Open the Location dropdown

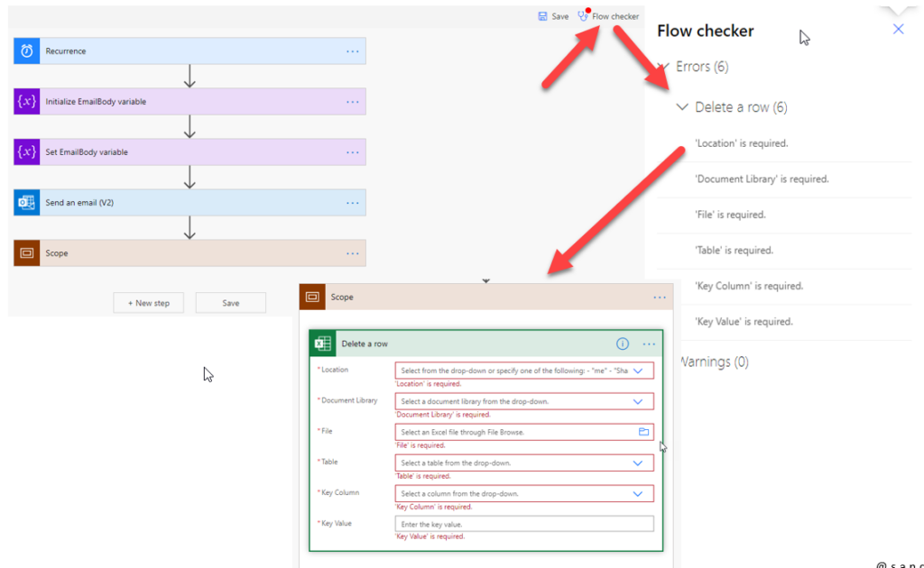click(638, 371)
